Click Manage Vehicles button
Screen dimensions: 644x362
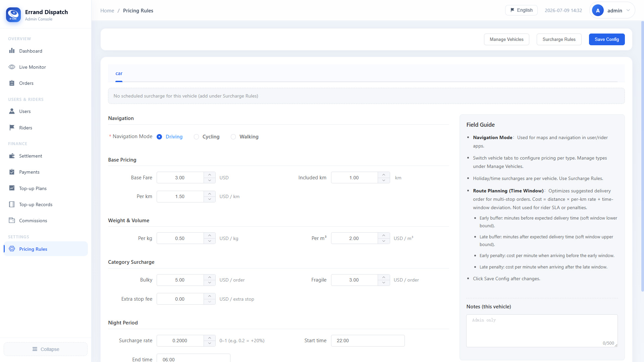506,39
